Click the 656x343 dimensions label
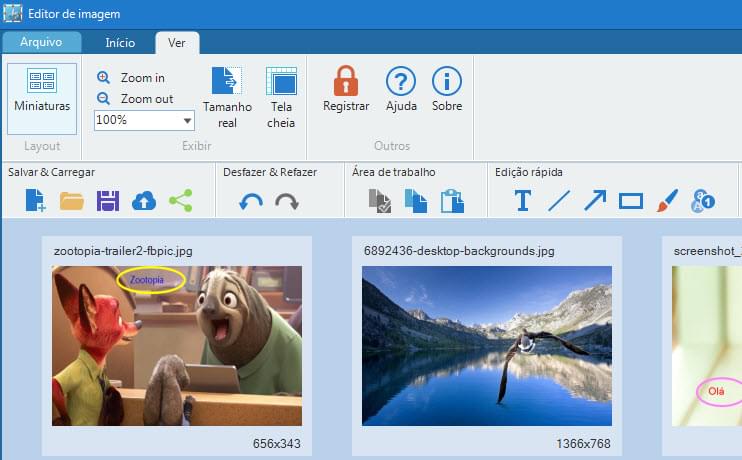Image resolution: width=742 pixels, height=460 pixels. 277,443
